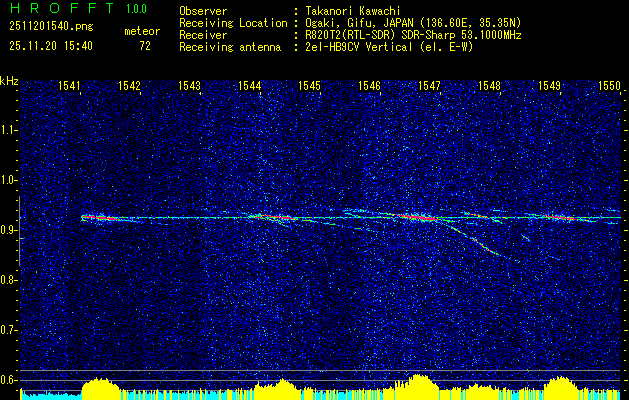
Task: Click the 0.8 kHz axis label
Action: [x=9, y=280]
